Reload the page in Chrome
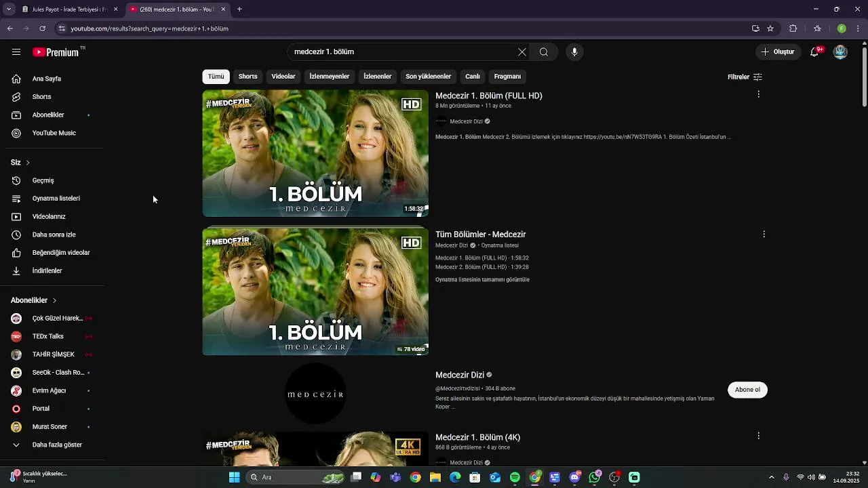The image size is (868, 488). coord(42,28)
